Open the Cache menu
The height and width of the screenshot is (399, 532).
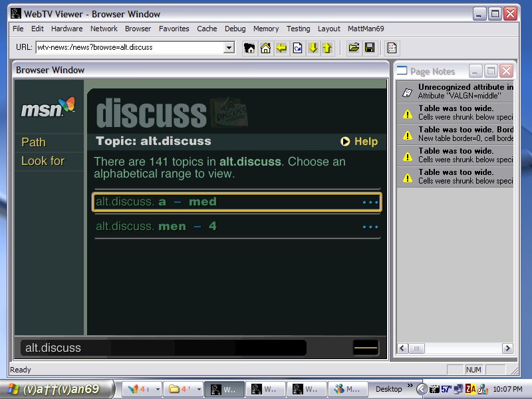coord(207,29)
